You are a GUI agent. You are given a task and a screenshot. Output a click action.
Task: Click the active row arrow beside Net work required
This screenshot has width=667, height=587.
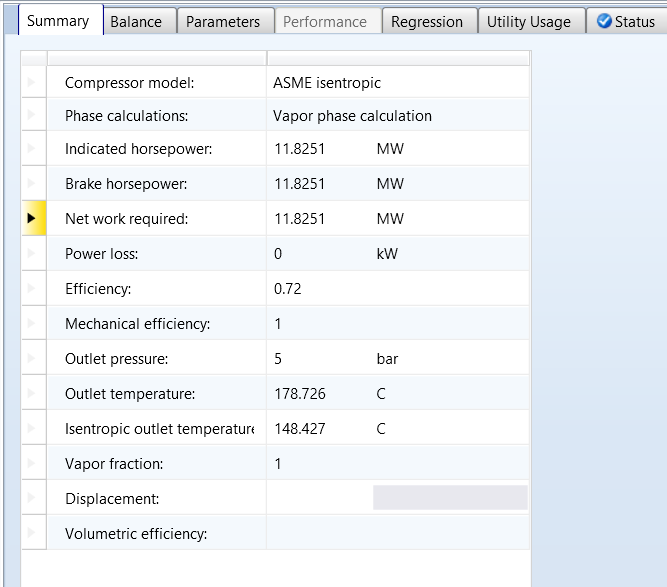click(x=33, y=218)
